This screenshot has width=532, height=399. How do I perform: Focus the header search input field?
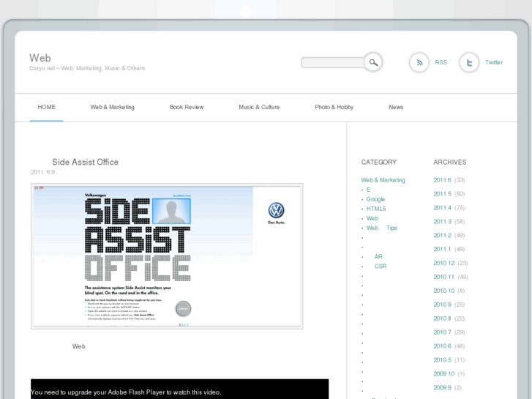333,62
